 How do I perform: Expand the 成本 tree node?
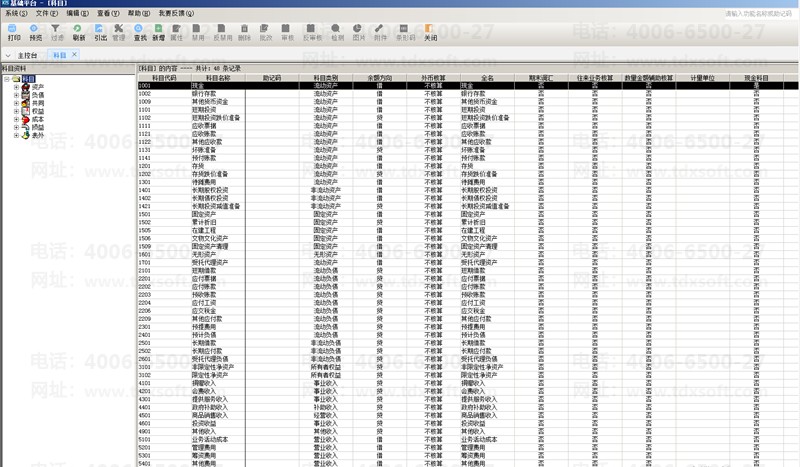pyautogui.click(x=16, y=119)
